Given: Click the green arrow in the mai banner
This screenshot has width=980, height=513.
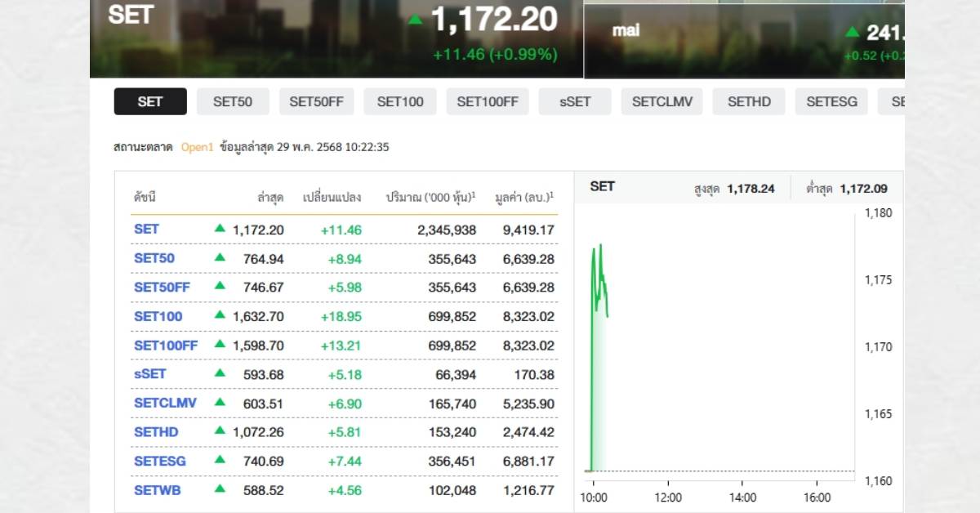Looking at the screenshot, I should pos(853,32).
